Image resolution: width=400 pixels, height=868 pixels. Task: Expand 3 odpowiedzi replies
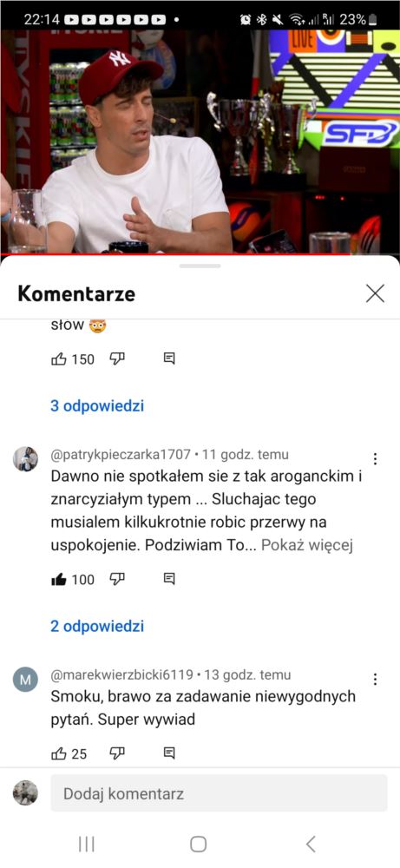tap(97, 405)
